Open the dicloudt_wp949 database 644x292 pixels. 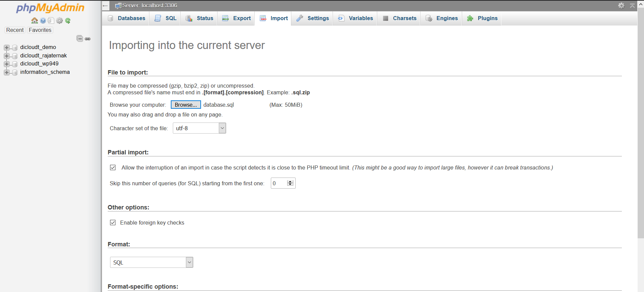[39, 63]
